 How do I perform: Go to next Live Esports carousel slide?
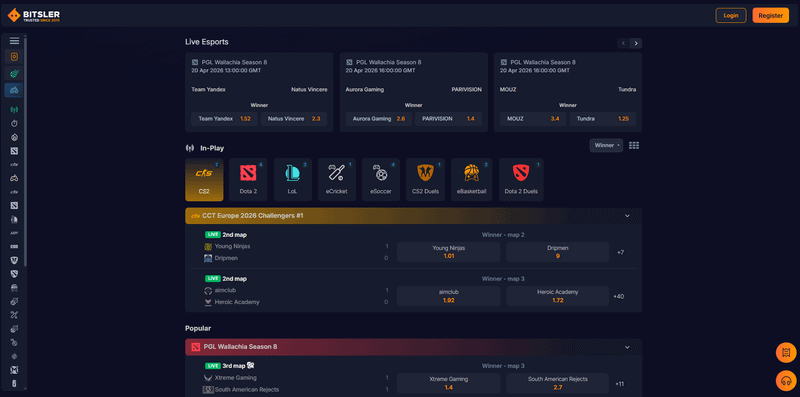(x=636, y=43)
